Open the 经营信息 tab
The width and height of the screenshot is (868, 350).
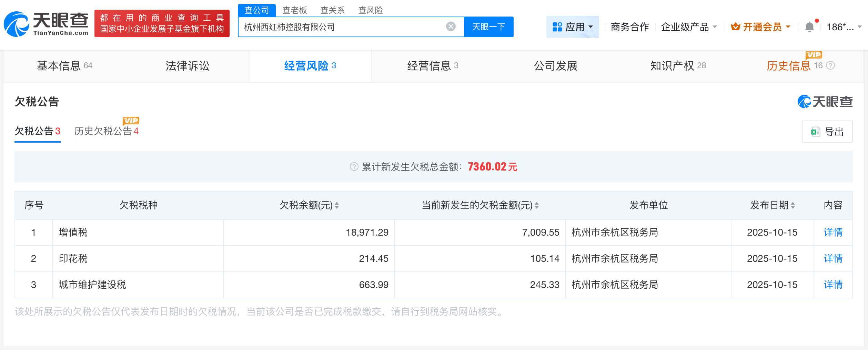click(429, 66)
